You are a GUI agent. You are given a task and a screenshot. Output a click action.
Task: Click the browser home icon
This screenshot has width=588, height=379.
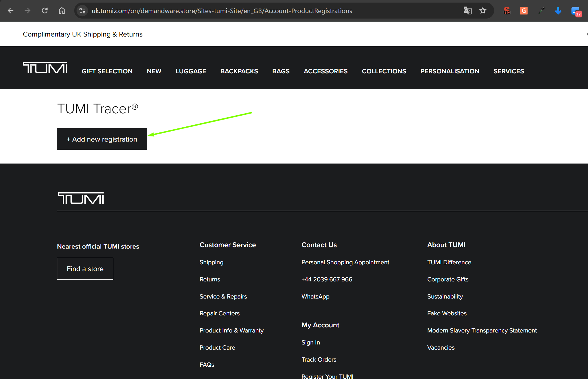[62, 11]
